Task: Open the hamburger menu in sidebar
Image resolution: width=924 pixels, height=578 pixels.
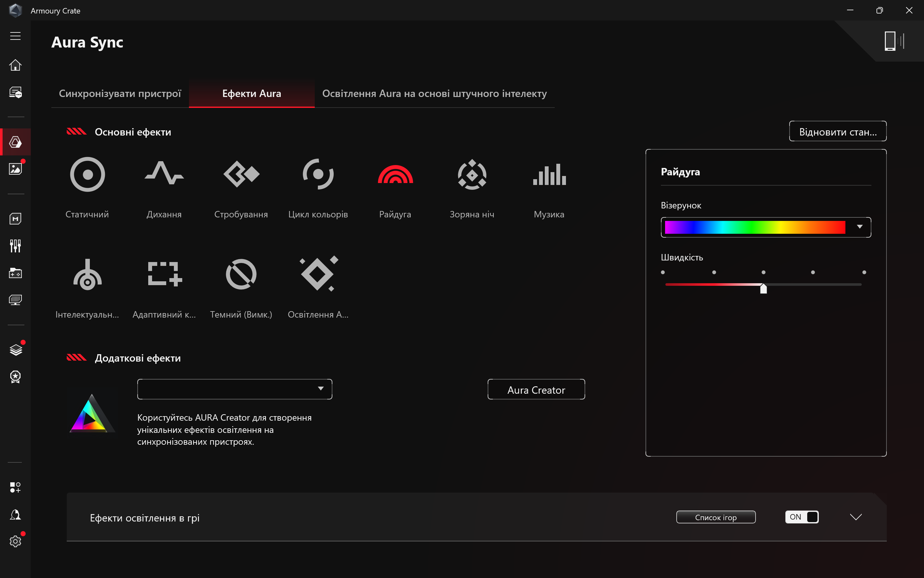Action: click(x=15, y=36)
